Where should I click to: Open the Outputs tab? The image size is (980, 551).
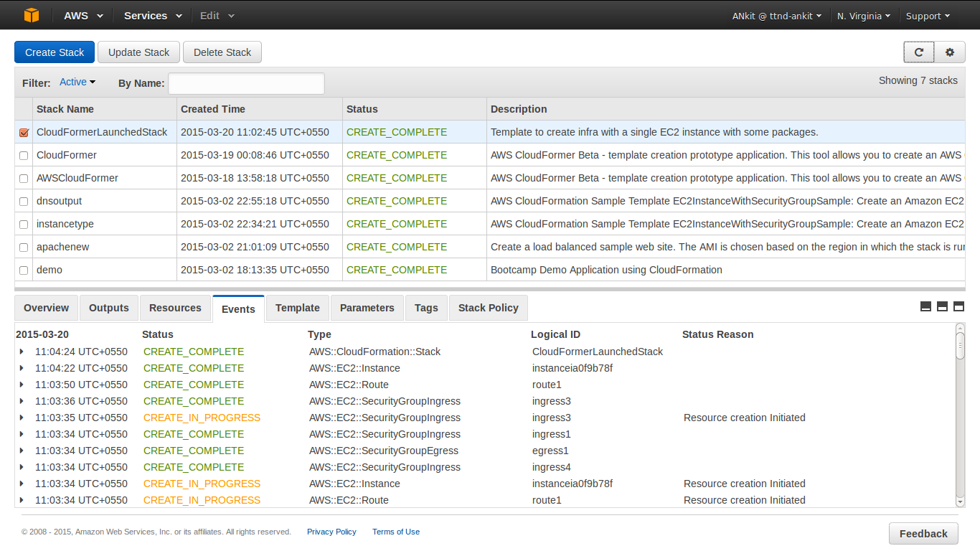(109, 308)
